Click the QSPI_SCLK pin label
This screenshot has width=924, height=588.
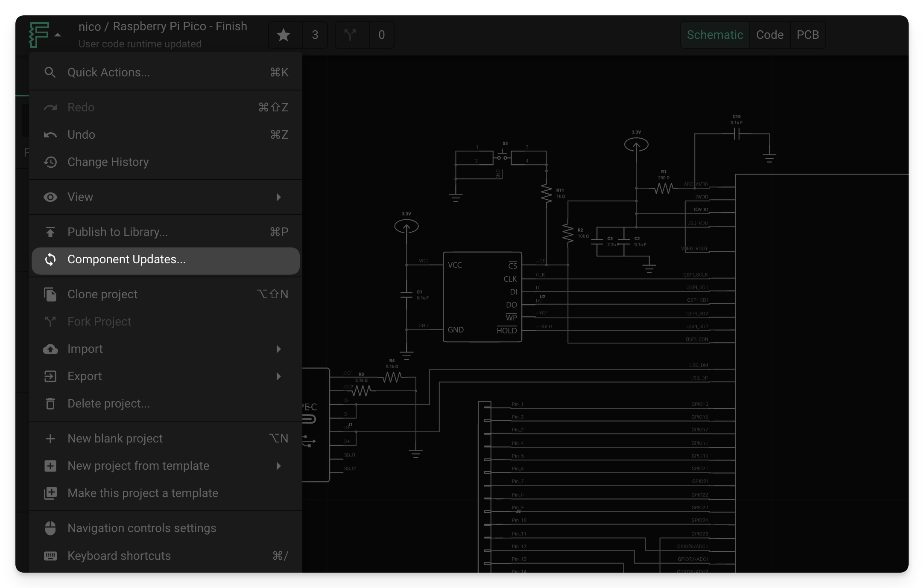coord(696,275)
